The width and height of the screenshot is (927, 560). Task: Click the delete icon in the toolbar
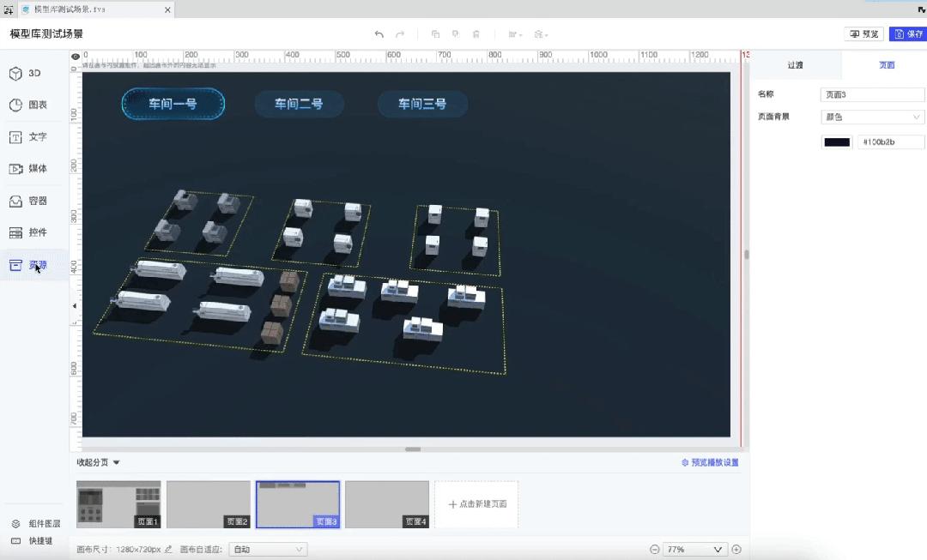476,33
